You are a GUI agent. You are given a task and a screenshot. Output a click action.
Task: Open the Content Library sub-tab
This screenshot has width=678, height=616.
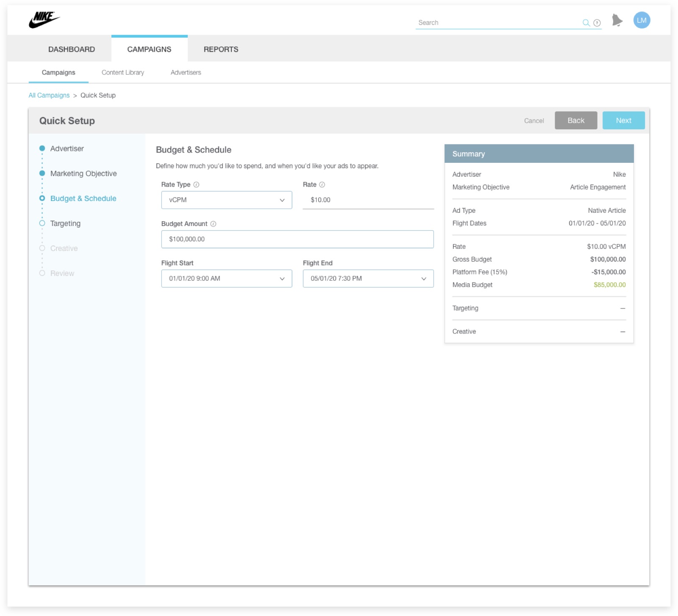[x=123, y=72]
